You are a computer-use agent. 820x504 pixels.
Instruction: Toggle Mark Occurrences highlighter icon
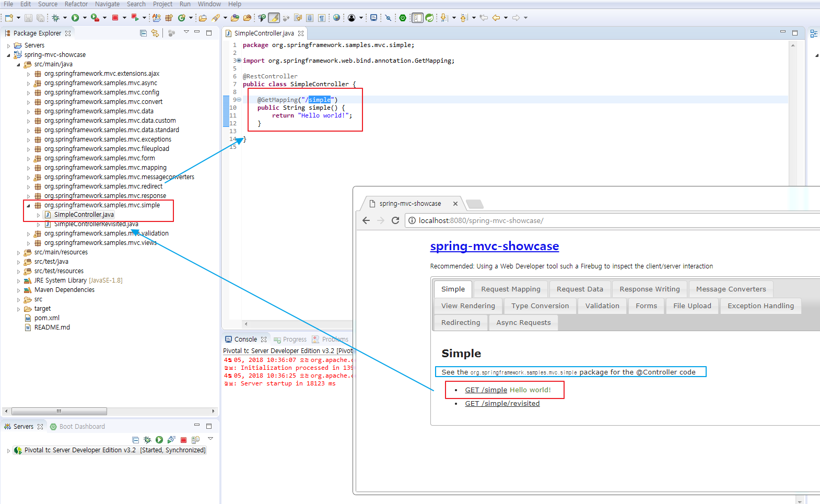click(x=273, y=18)
